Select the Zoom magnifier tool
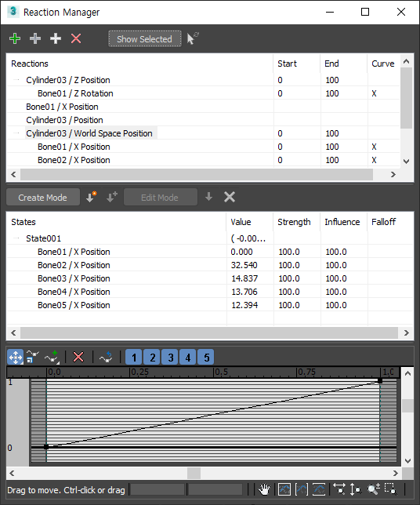The height and width of the screenshot is (505, 420). (374, 489)
